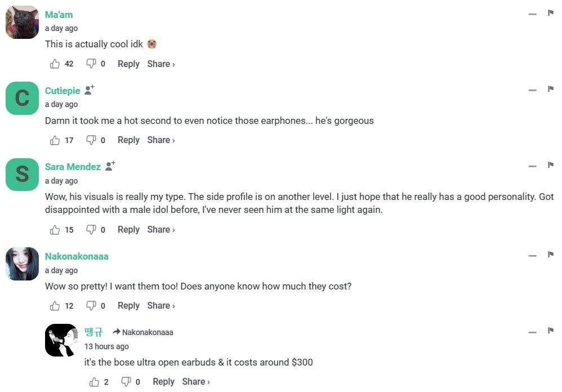
Task: View Ma'am's cat avatar picture
Action: click(22, 23)
